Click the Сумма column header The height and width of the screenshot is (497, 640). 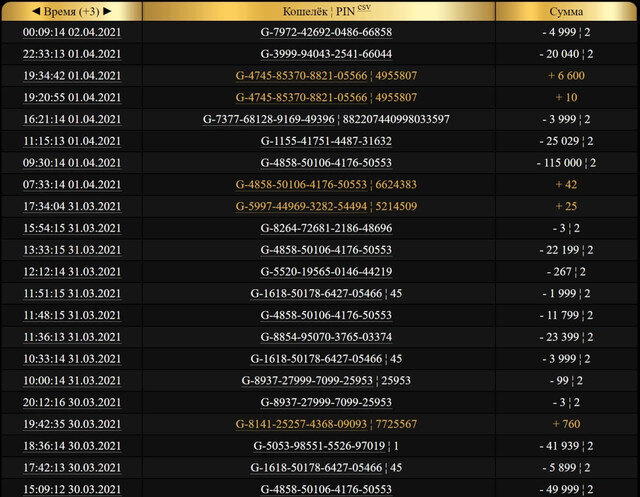click(x=567, y=11)
